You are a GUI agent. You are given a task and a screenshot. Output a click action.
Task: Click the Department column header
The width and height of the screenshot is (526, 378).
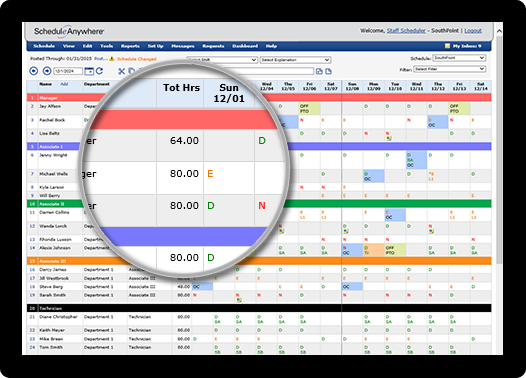pyautogui.click(x=97, y=84)
